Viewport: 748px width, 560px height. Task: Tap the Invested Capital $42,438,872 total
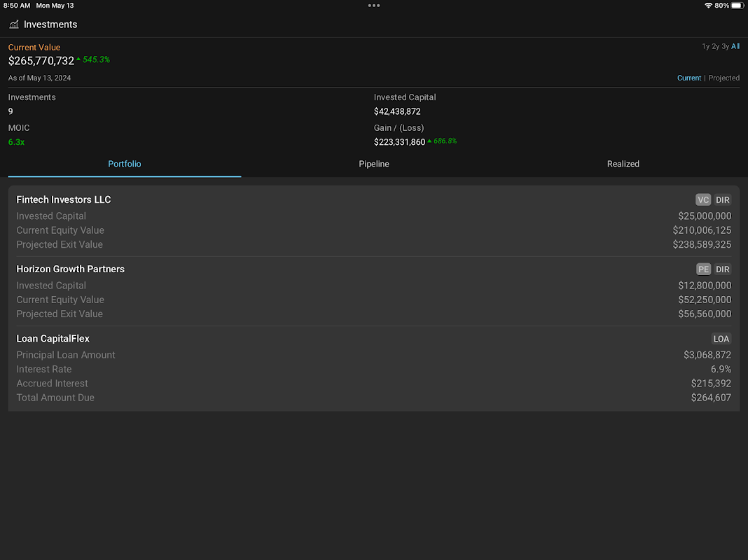coord(397,111)
